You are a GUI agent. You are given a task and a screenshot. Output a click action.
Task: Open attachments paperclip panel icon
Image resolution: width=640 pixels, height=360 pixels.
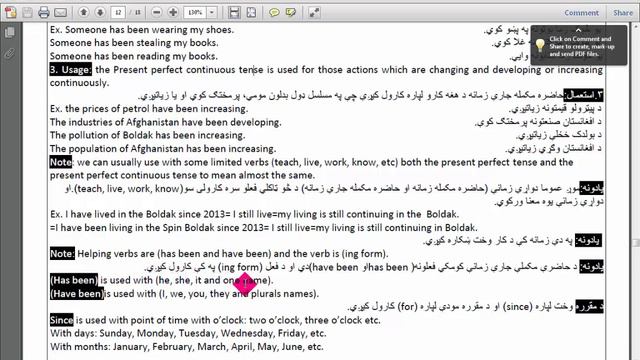click(10, 53)
